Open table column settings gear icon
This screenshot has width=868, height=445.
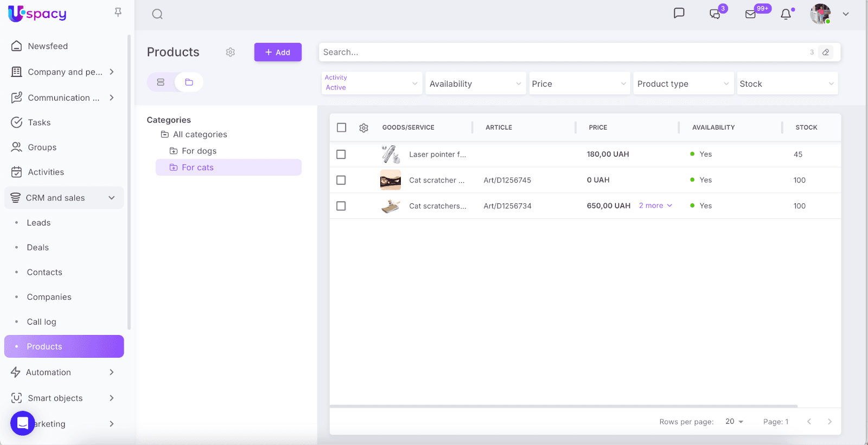363,128
